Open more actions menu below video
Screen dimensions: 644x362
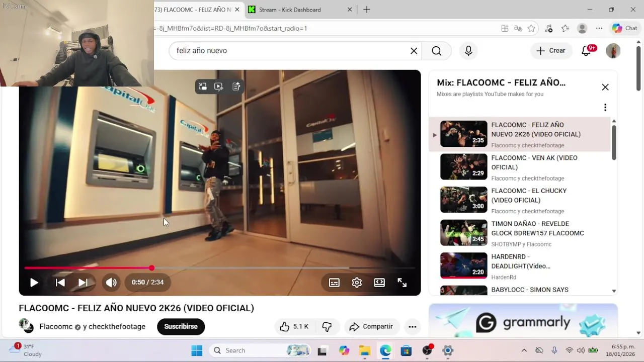pos(412,327)
